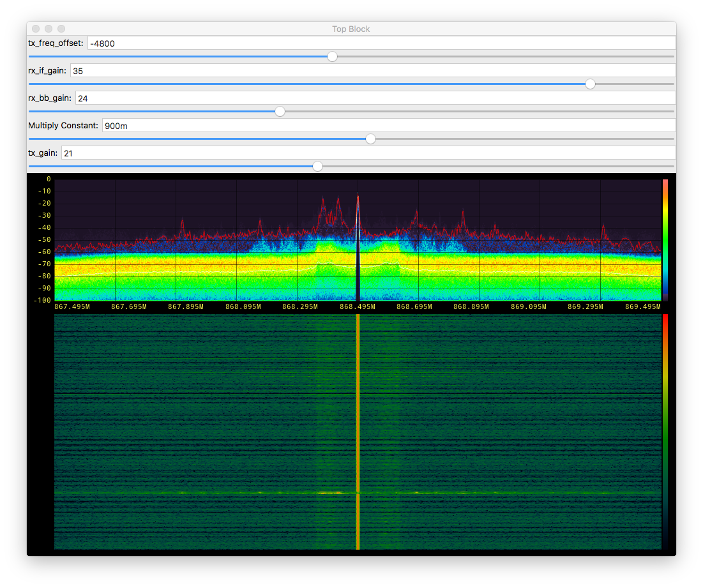703x588 pixels.
Task: Minimize the Top Block window
Action: (x=49, y=29)
